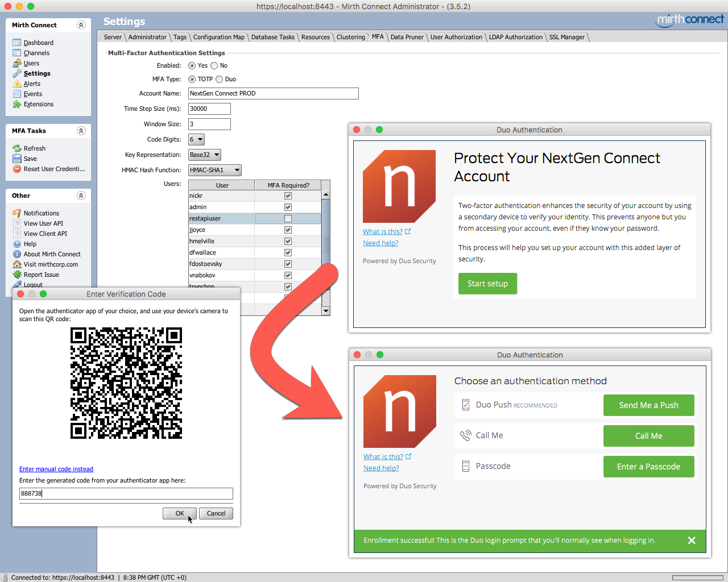The image size is (728, 582).
Task: Collapse the Mirth Connect panel
Action: pyautogui.click(x=81, y=25)
